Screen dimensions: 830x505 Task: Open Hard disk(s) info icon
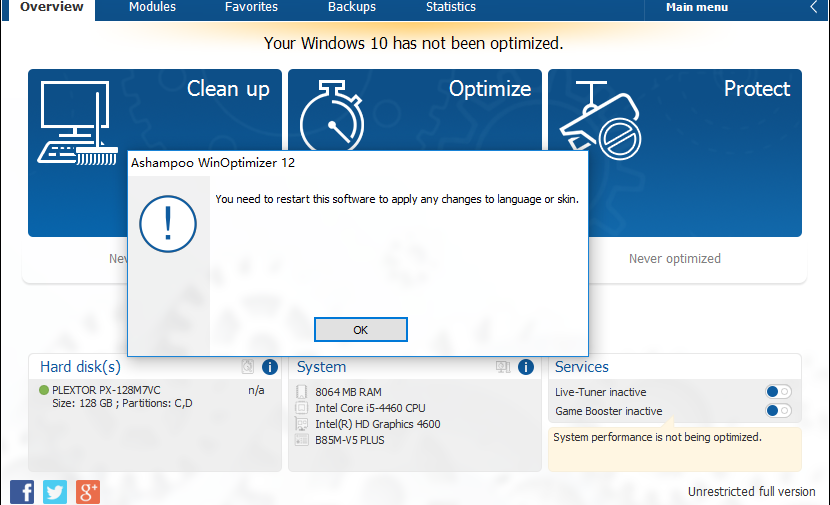coord(269,367)
